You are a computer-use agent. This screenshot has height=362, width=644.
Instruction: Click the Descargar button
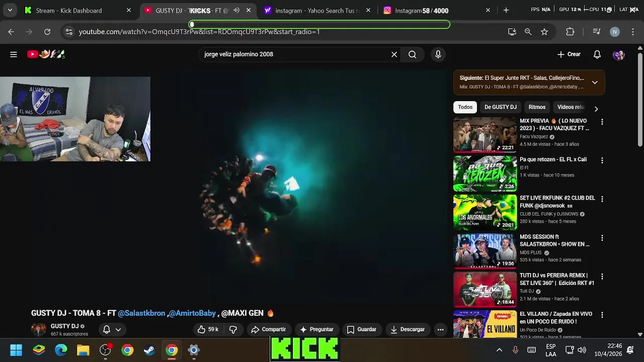point(408,329)
